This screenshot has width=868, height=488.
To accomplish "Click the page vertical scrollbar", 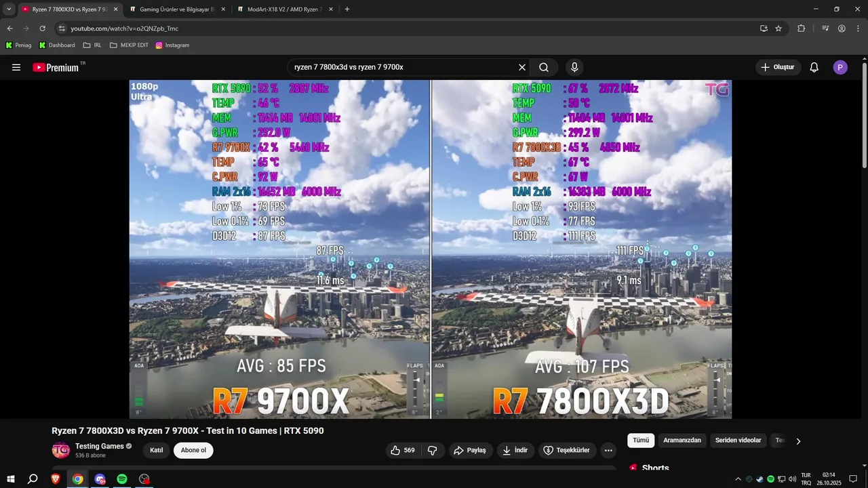I will click(865, 115).
